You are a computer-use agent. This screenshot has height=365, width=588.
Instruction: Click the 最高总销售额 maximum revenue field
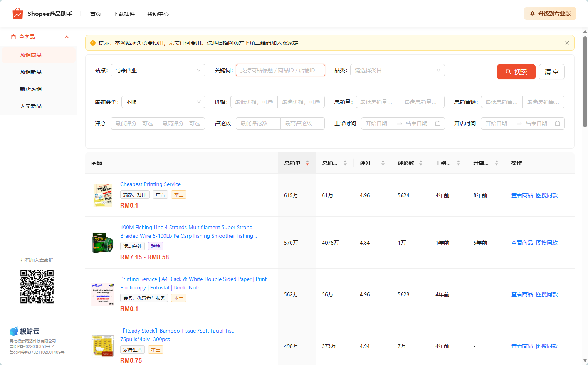(x=543, y=102)
